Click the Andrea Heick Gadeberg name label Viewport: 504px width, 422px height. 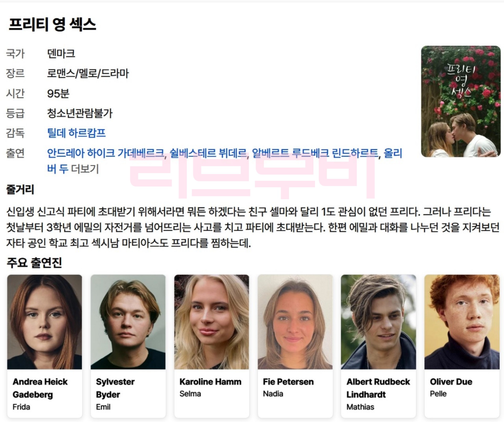(40, 388)
